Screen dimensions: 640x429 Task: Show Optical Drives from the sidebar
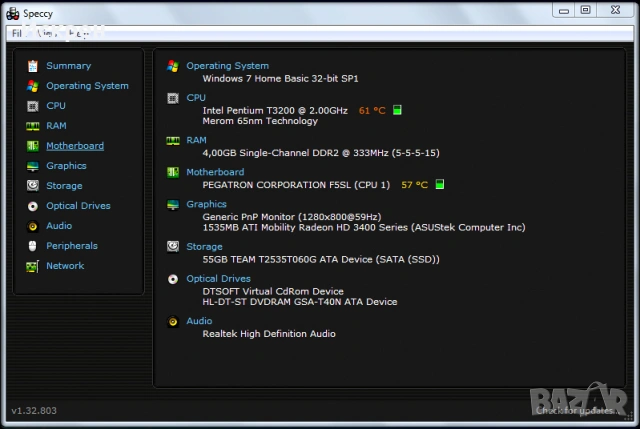point(78,206)
